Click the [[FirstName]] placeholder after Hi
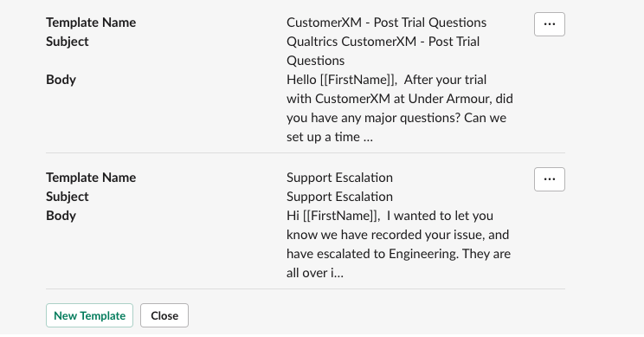 341,216
